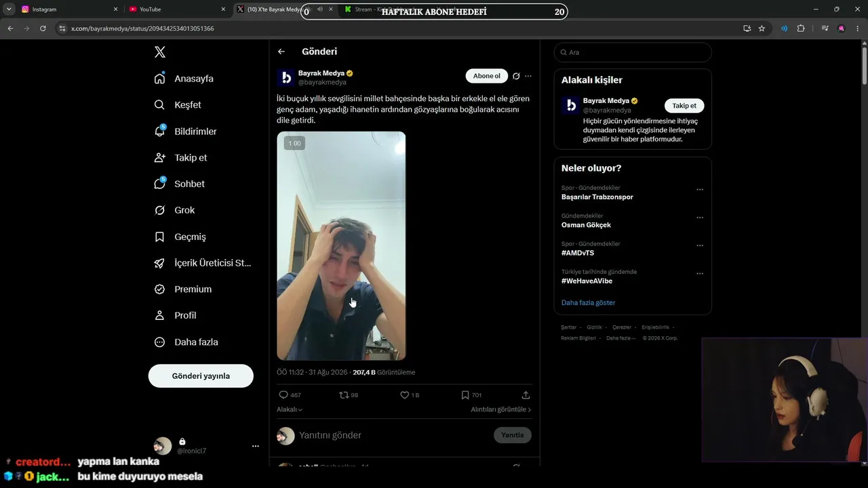Open account menu dots next to @ironicl7

click(256, 446)
